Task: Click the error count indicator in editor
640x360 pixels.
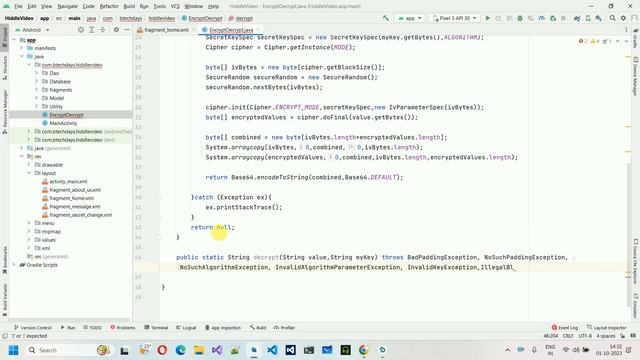Action: [x=583, y=41]
